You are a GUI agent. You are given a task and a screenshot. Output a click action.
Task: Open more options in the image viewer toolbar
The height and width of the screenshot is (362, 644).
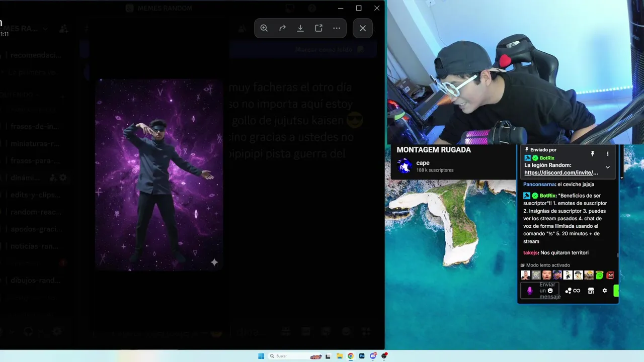pos(337,28)
